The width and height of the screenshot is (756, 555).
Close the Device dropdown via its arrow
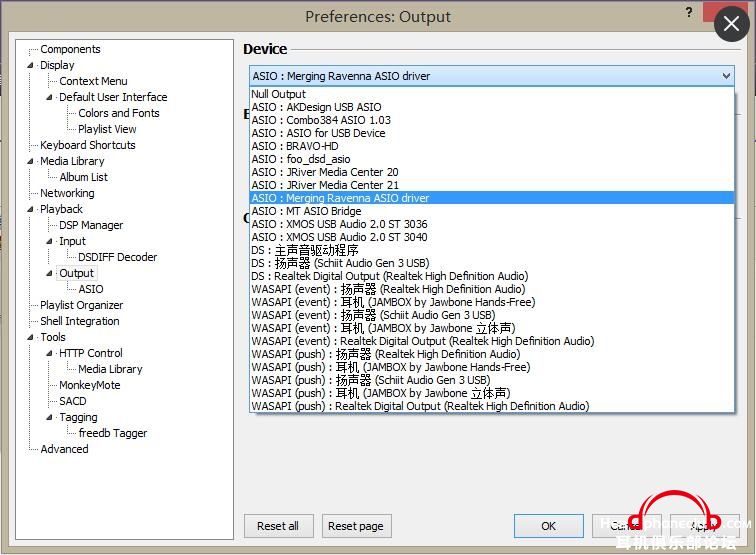tap(726, 76)
